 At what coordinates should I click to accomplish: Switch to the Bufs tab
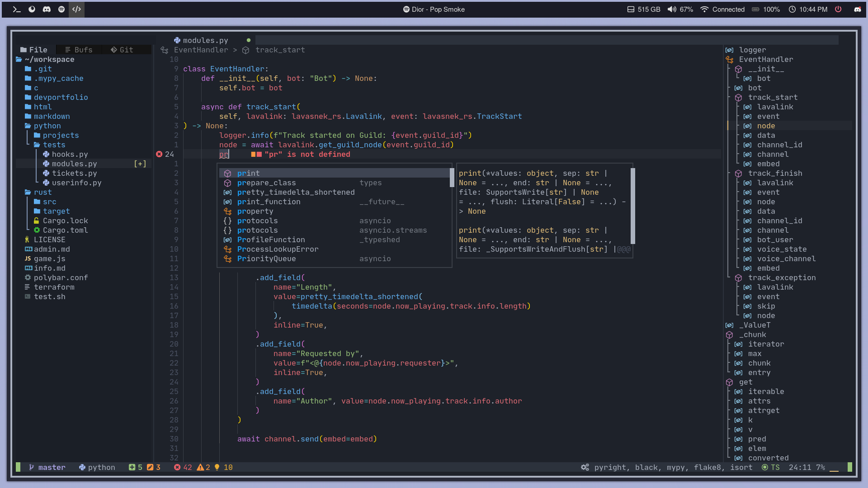79,50
